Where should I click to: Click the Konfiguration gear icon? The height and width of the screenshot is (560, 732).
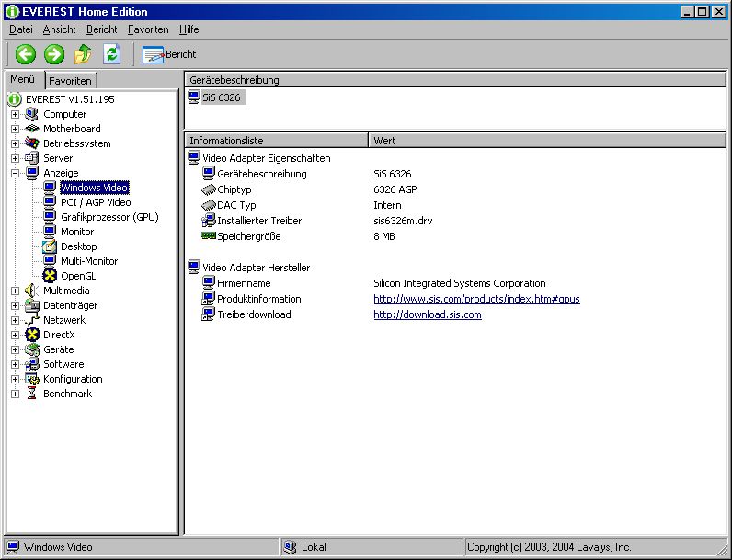coord(32,379)
